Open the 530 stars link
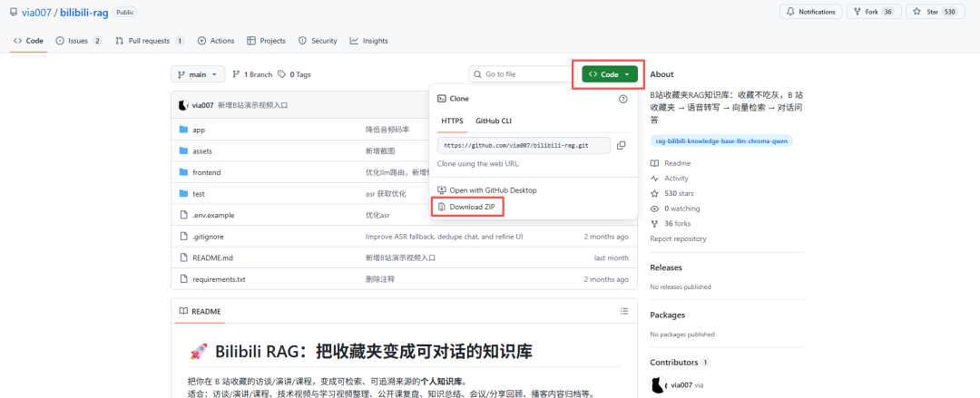980x398 pixels. point(671,194)
